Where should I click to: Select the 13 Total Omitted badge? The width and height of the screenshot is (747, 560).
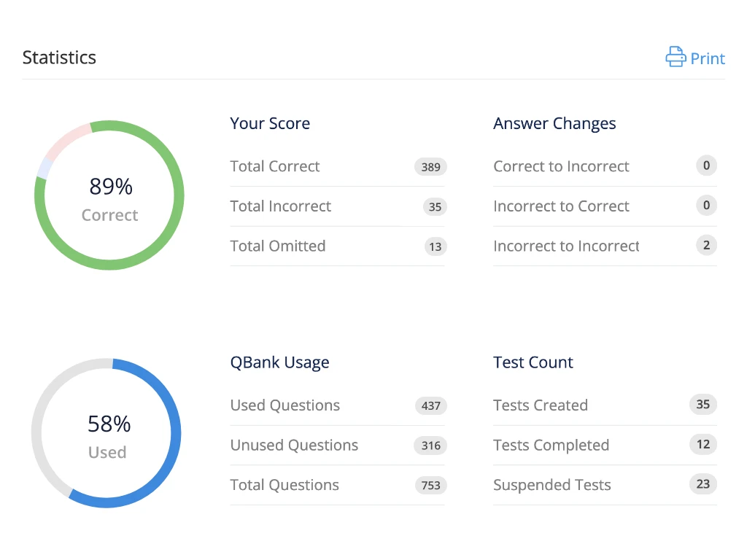pyautogui.click(x=436, y=246)
